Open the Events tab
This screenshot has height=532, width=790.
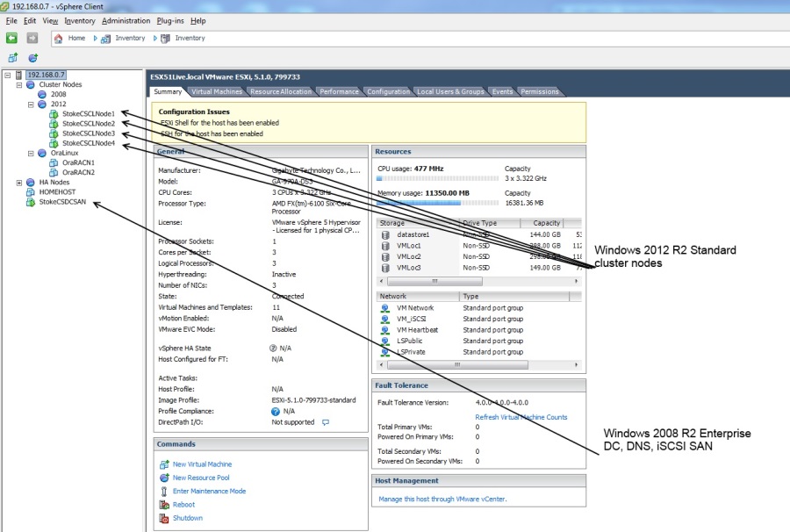(x=502, y=91)
